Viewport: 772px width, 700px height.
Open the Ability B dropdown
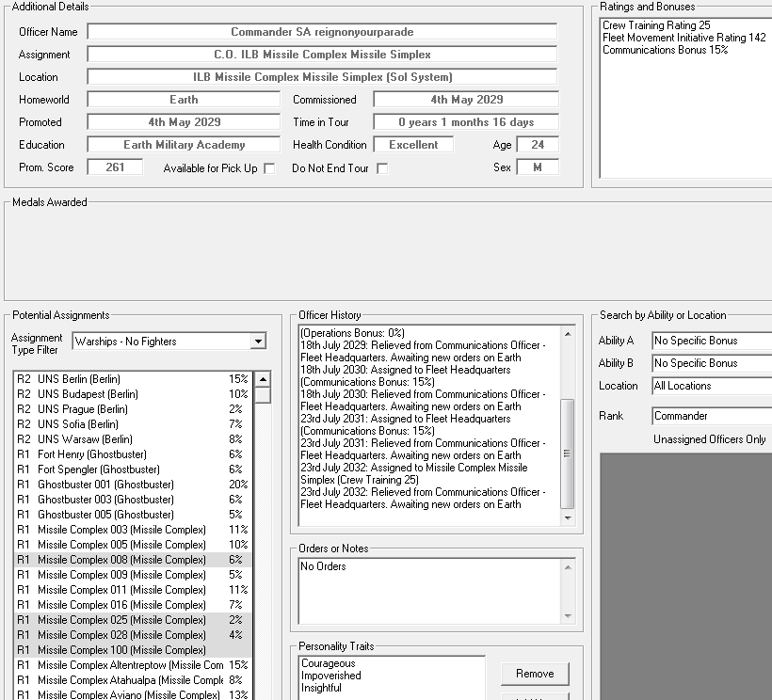(x=712, y=363)
